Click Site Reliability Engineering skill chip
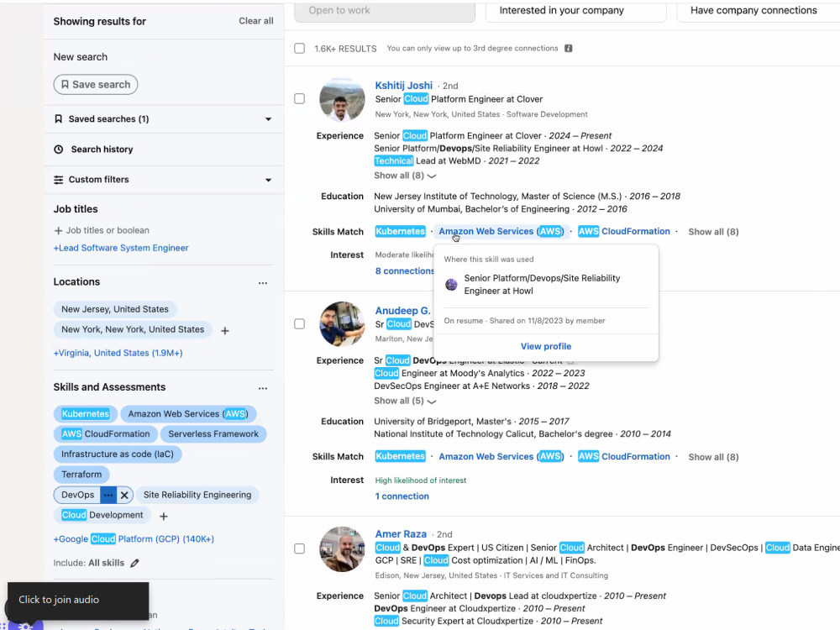 pos(197,495)
